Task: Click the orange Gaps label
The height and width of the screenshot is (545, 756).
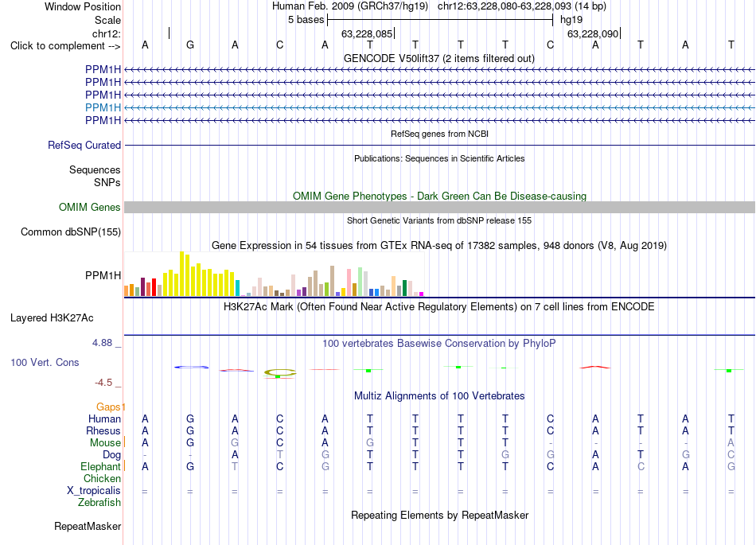Action: [x=108, y=407]
